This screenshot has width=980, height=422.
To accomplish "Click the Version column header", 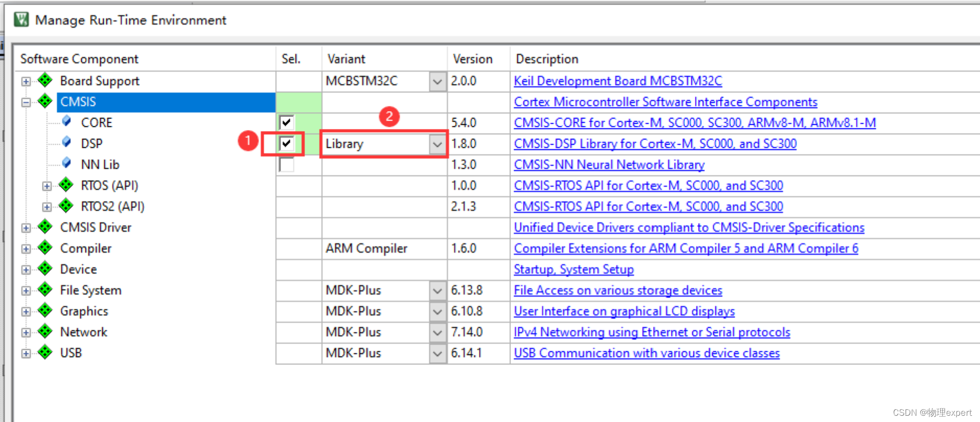I will (x=478, y=59).
